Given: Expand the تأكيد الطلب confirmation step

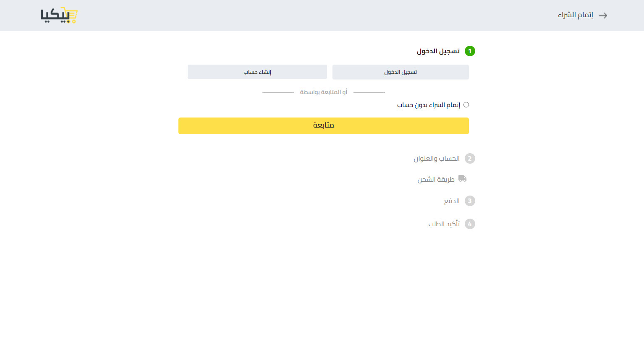Looking at the screenshot, I should pyautogui.click(x=443, y=224).
